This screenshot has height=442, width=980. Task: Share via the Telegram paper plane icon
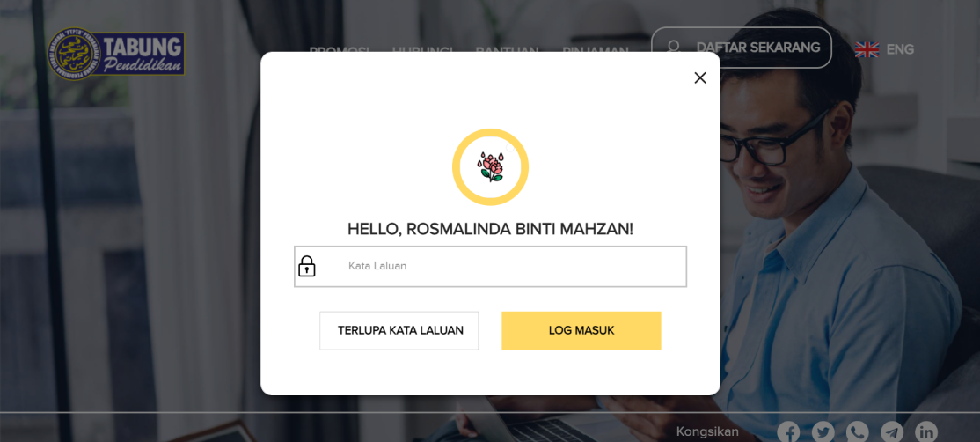coord(892,432)
